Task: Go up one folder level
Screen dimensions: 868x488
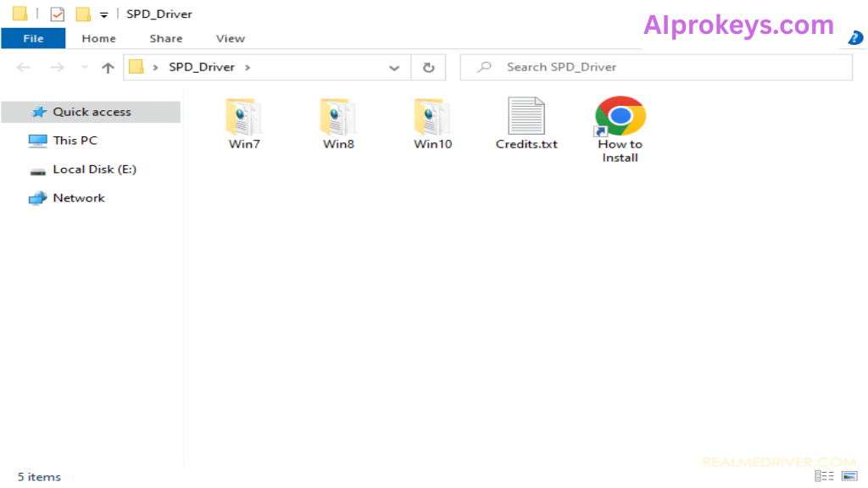Action: pyautogui.click(x=108, y=68)
